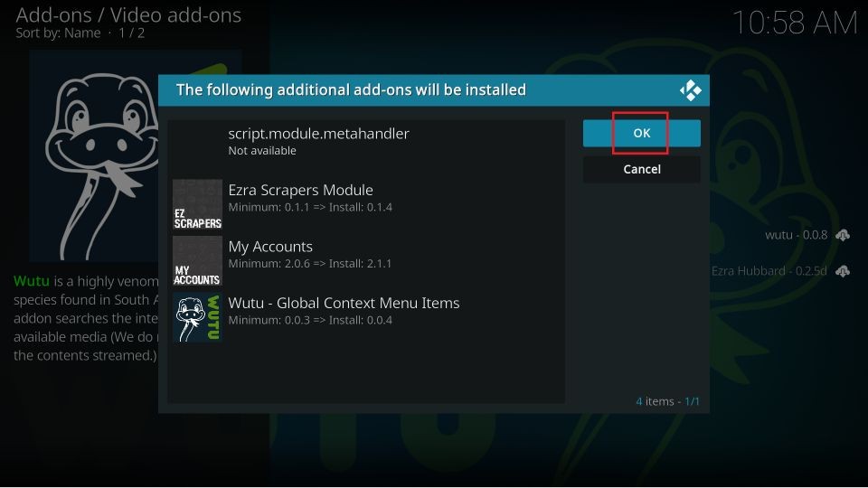Click the EZ Scrapers add-on icon
This screenshot has width=868, height=488.
198,205
